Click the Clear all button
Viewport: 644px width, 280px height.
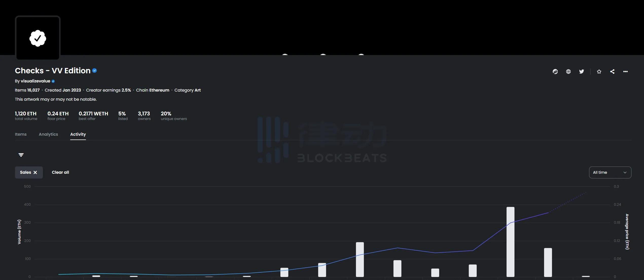(60, 172)
